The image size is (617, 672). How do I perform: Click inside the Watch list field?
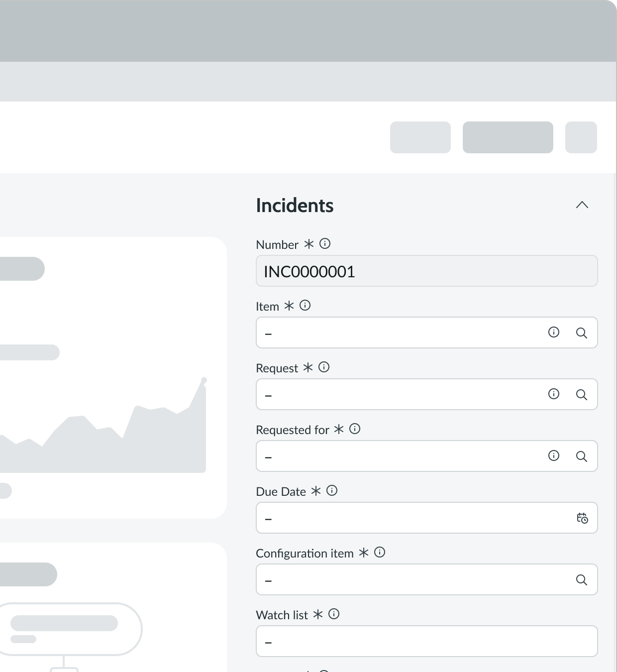click(427, 641)
